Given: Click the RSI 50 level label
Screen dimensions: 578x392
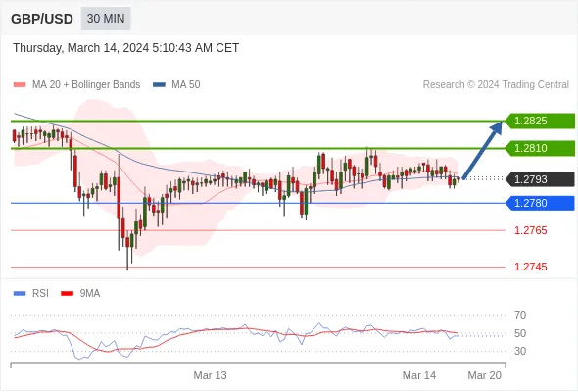Looking at the screenshot, I should 520,333.
